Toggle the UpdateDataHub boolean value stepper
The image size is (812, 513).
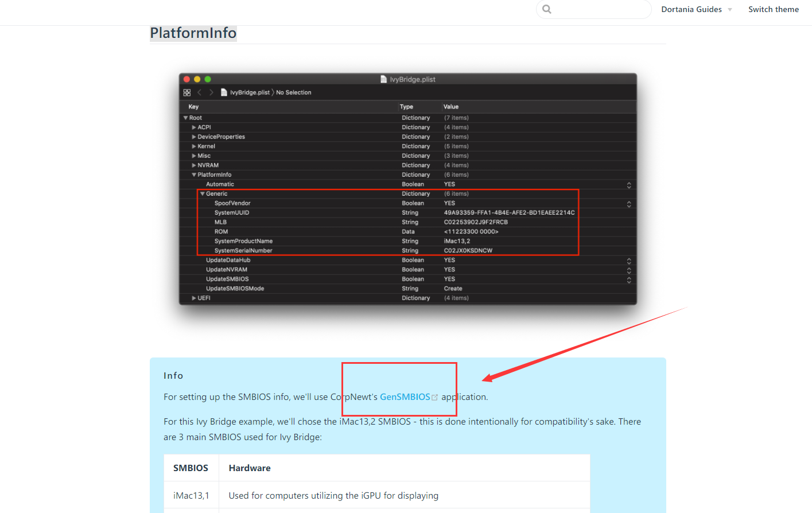coord(629,261)
